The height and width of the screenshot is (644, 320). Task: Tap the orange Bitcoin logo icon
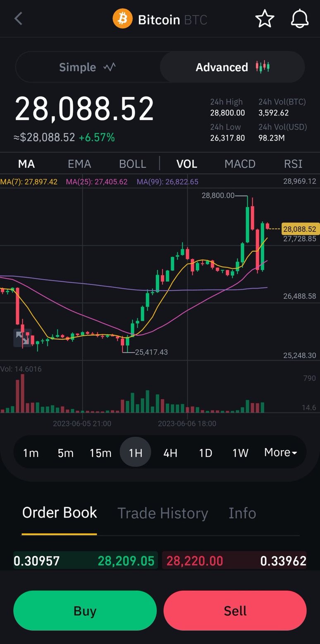click(x=122, y=19)
